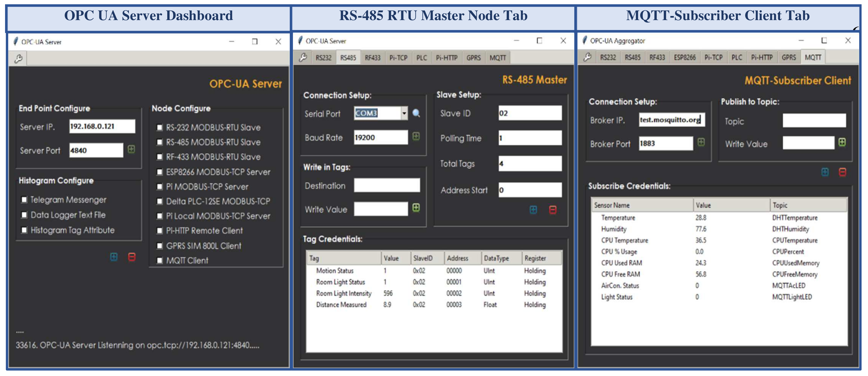The height and width of the screenshot is (376, 868).
Task: Select AirCon. Status subscription row
Action: tap(719, 286)
